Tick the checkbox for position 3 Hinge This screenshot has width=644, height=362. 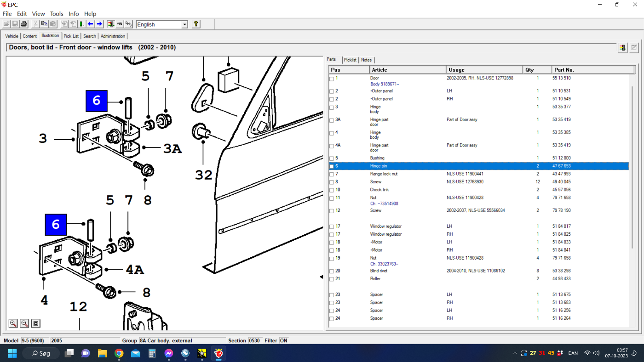coord(332,107)
